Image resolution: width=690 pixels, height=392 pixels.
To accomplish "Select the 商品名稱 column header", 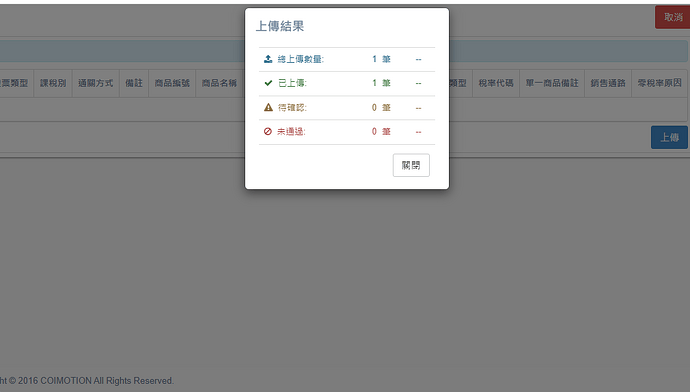I will point(219,83).
